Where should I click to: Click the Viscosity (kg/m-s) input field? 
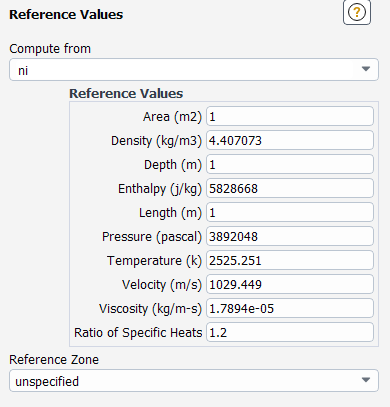tap(290, 308)
